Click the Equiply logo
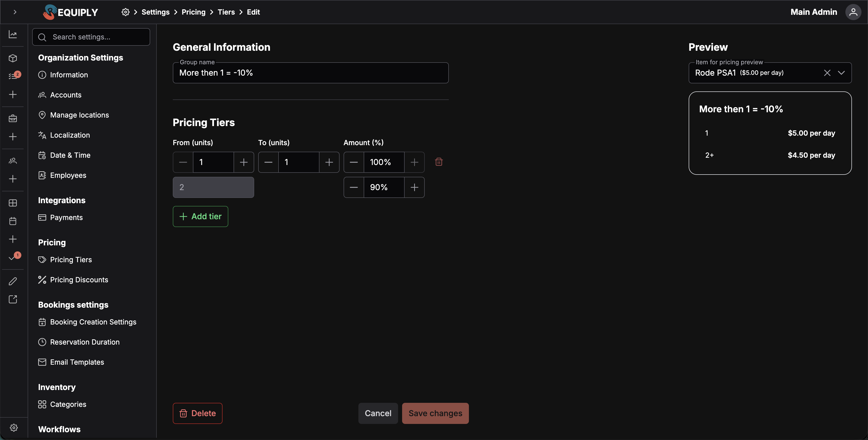This screenshot has width=868, height=440. point(70,12)
